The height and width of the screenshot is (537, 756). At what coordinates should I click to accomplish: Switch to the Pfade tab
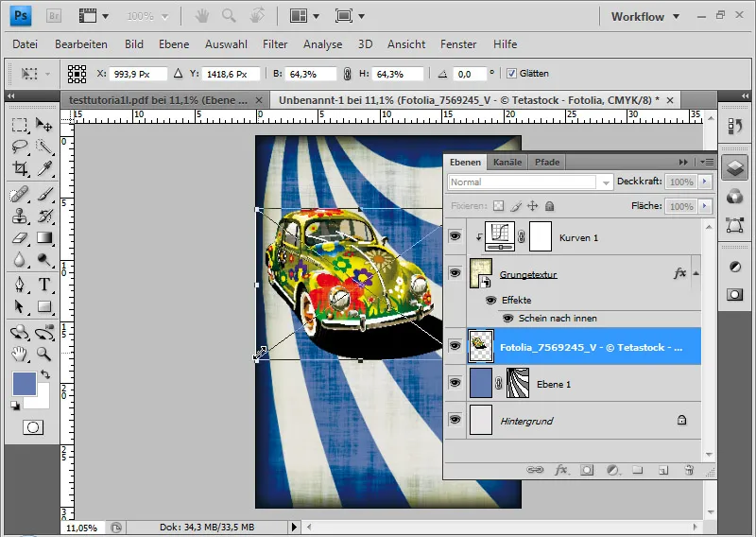[x=547, y=162]
